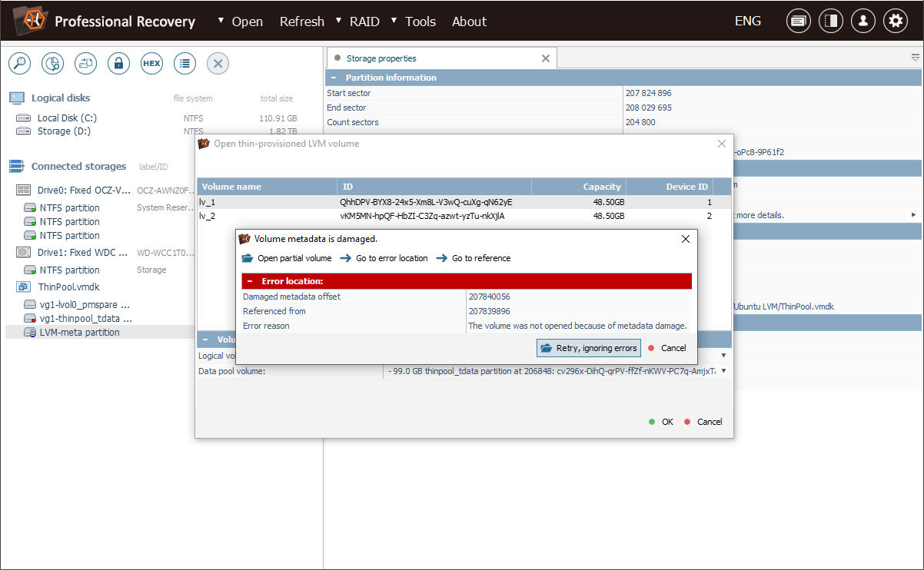
Task: Click the pie-chart partition manager icon
Action: point(52,64)
